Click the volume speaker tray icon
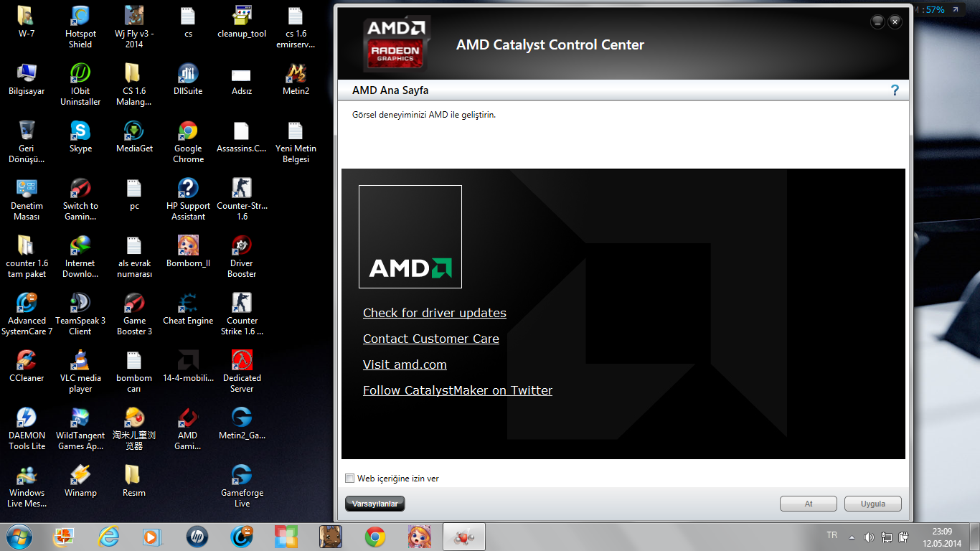 click(x=869, y=537)
